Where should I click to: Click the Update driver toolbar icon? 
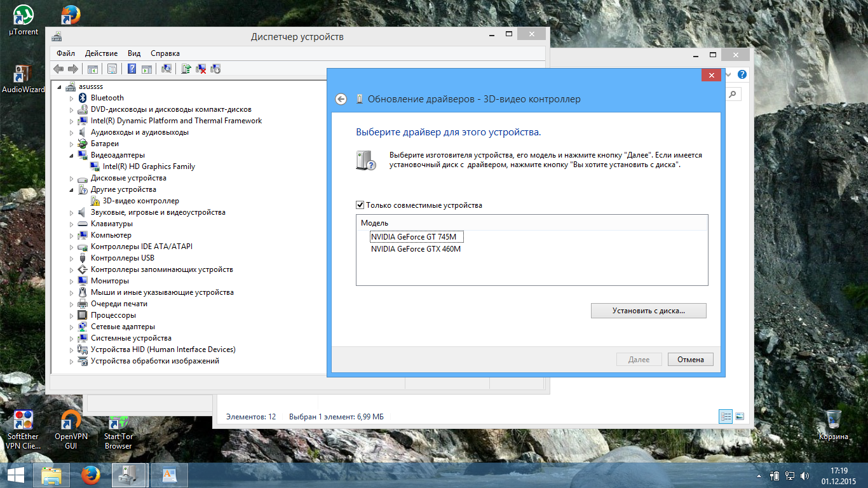pos(186,69)
